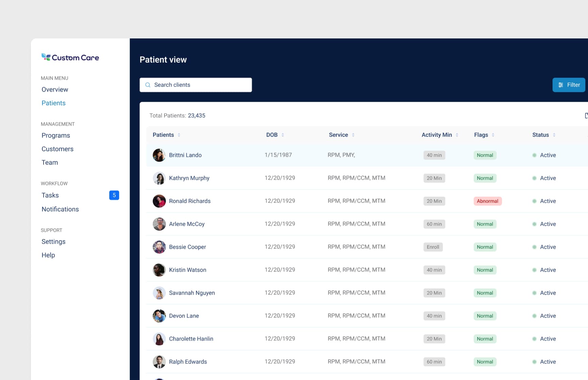Click the export icon above the Status column
The width and height of the screenshot is (588, 380).
pyautogui.click(x=586, y=116)
